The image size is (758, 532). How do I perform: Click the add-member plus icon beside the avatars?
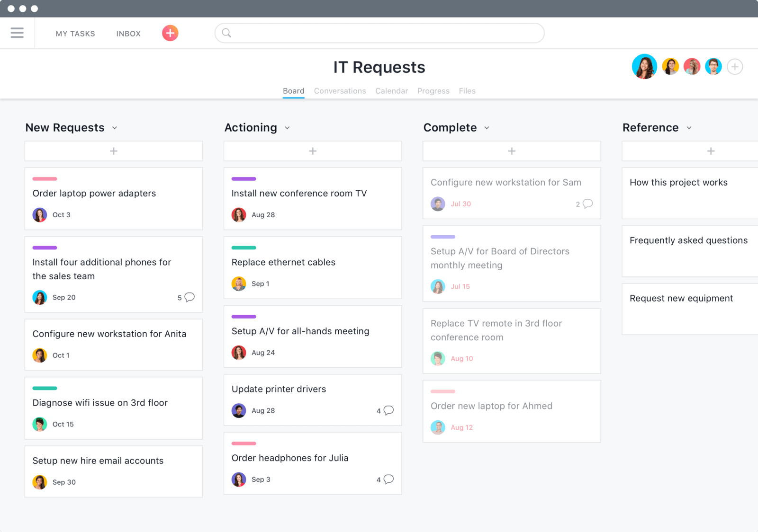pos(735,66)
